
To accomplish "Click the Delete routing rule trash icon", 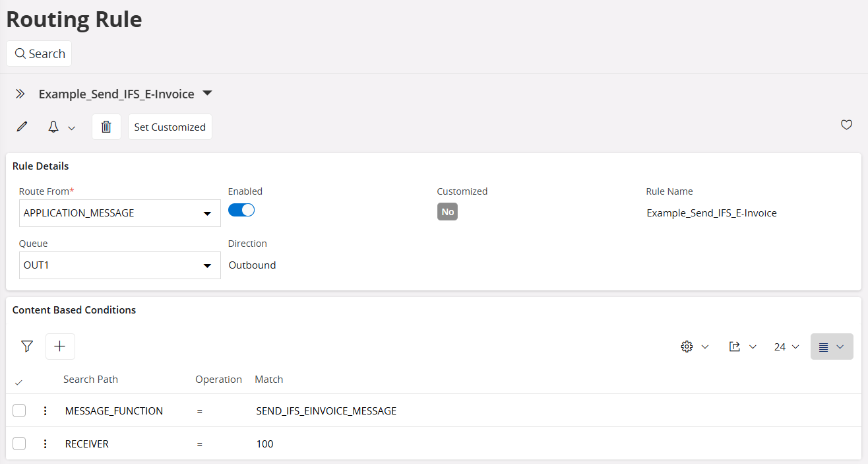I will pos(106,126).
